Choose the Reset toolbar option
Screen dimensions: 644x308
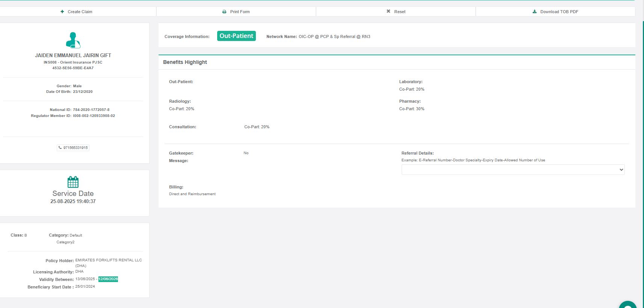pyautogui.click(x=399, y=12)
